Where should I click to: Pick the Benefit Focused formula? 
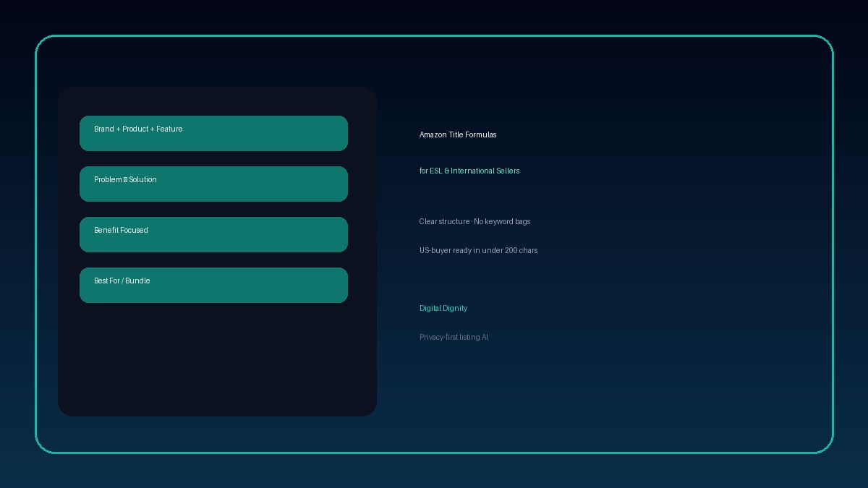pyautogui.click(x=213, y=234)
